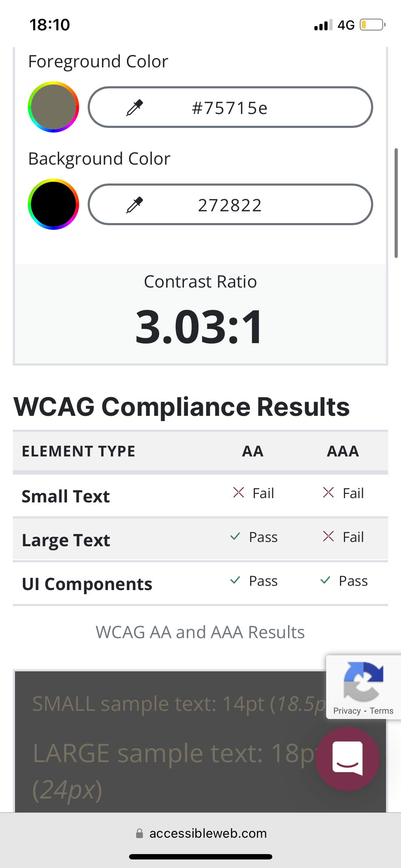
Task: Click the Large Text AAA Fail cross
Action: (328, 536)
